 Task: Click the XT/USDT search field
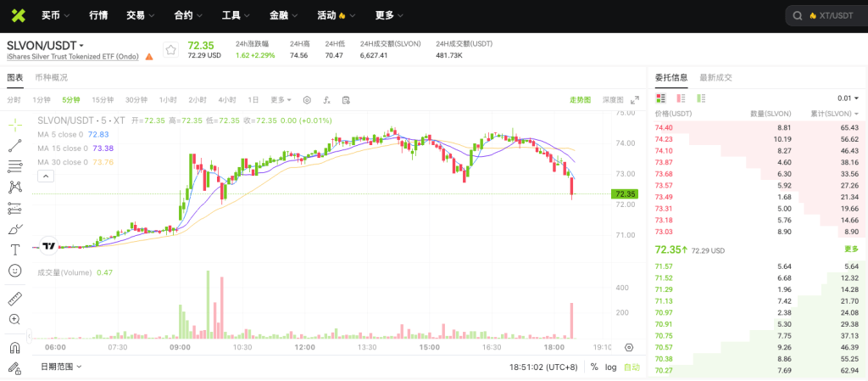[826, 16]
